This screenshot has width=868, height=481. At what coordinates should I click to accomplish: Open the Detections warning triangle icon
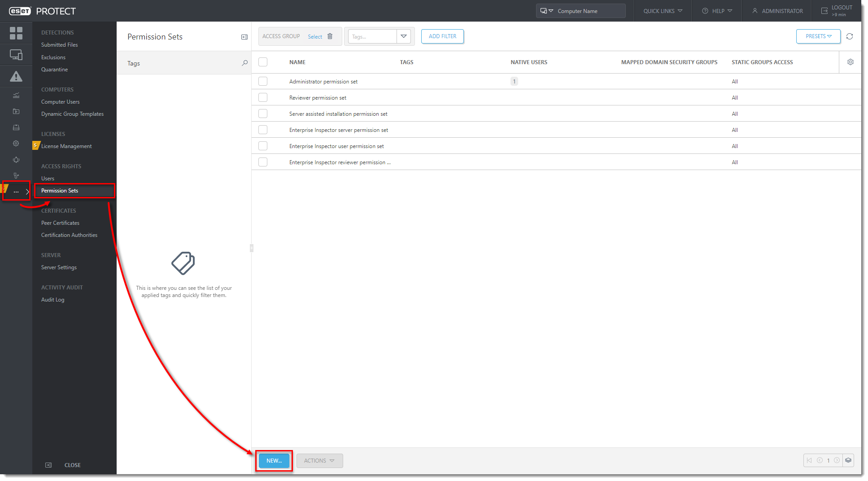[x=16, y=77]
